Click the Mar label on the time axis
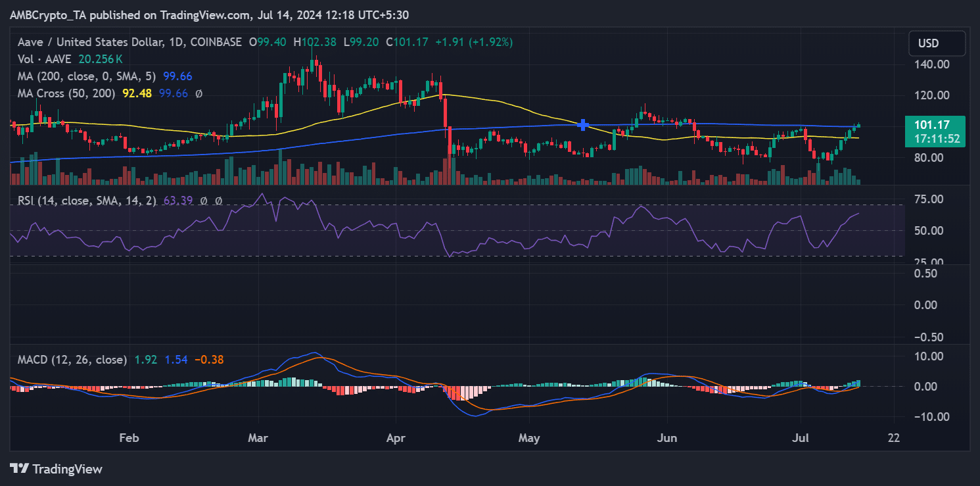 (259, 437)
